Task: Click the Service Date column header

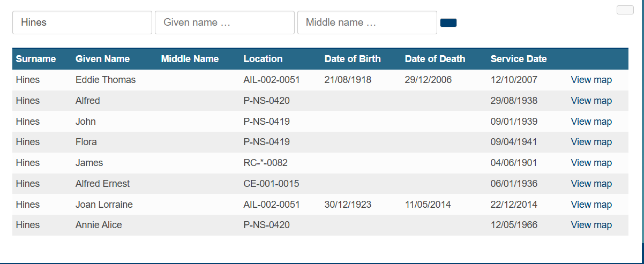Action: 519,59
